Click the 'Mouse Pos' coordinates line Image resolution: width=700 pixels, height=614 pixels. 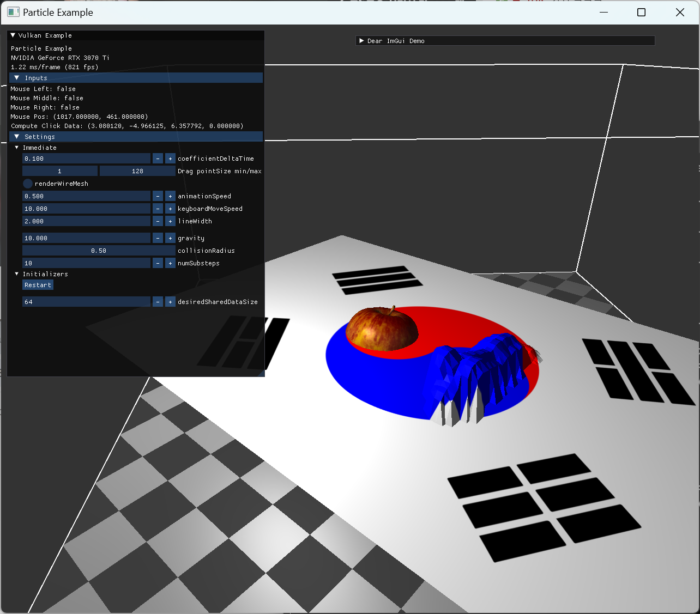coord(80,117)
